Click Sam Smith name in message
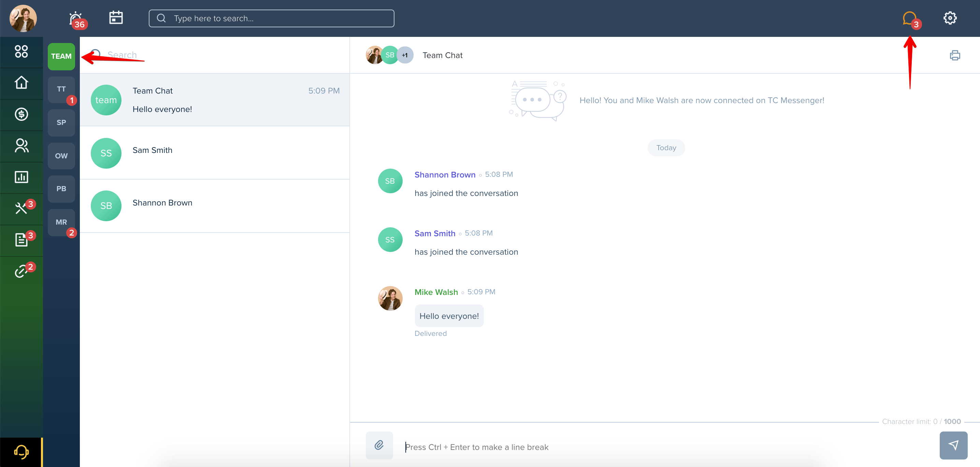 pos(435,233)
